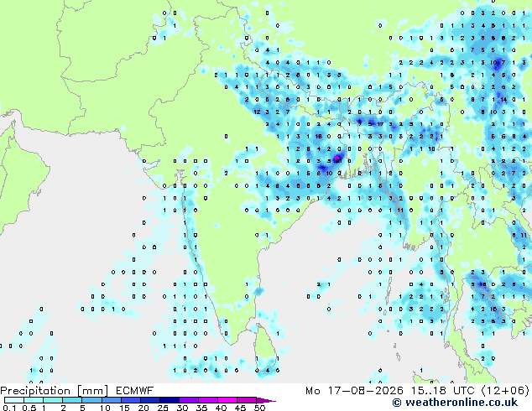Click the 0.1–0.5 mm legend color swatch
This screenshot has height=411, width=532.
click(x=14, y=400)
